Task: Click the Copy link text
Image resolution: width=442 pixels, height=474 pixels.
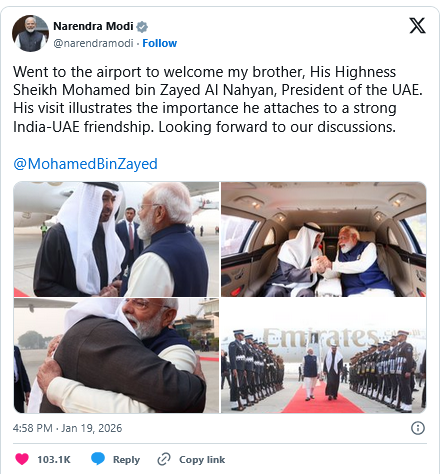Action: (202, 459)
